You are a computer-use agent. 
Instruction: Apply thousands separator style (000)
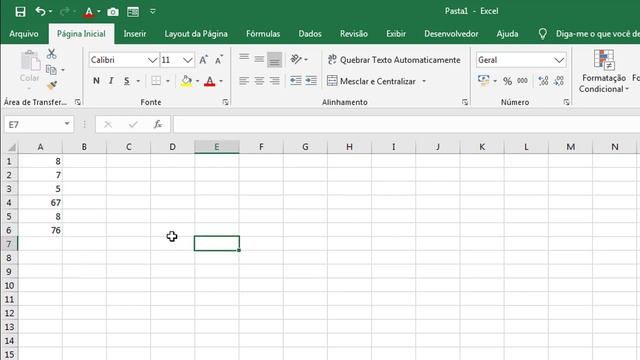coord(522,81)
